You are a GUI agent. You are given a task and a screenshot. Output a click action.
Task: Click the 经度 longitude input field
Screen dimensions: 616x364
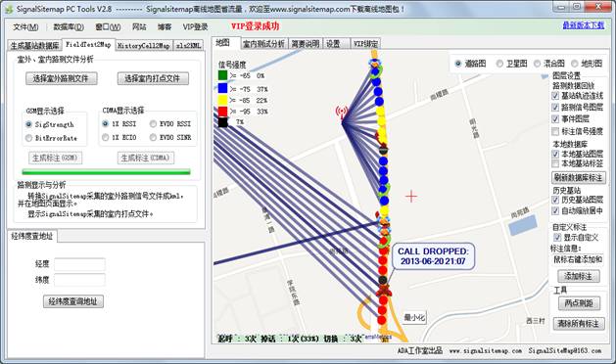[x=79, y=264]
